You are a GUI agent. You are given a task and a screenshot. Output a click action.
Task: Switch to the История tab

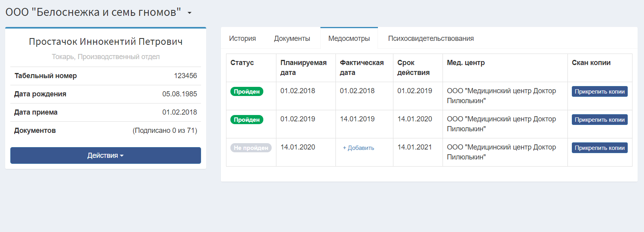pos(242,38)
